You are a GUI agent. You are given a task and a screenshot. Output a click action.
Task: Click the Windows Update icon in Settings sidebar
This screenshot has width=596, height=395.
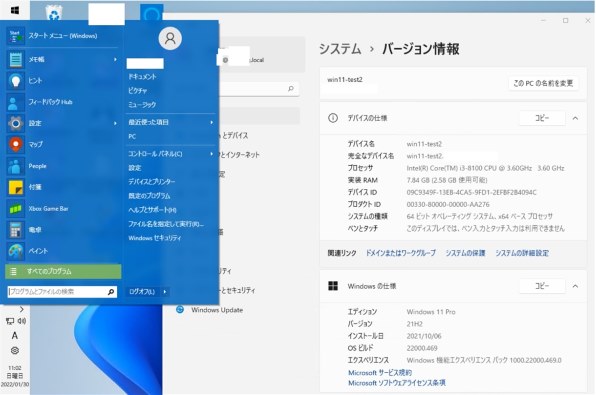[x=180, y=309]
